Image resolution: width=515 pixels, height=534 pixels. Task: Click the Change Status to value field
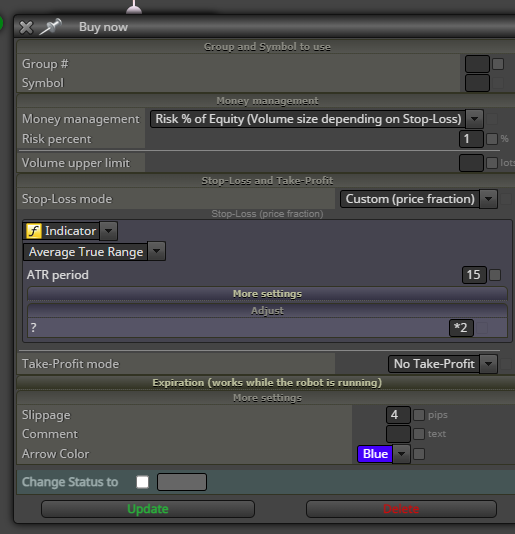tap(182, 482)
